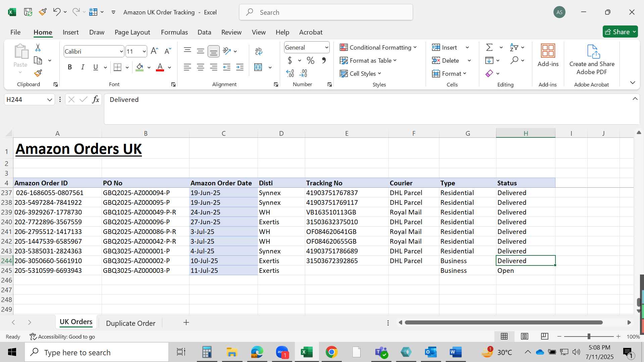This screenshot has width=644, height=362.
Task: Open the General number format dropdown
Action: pyautogui.click(x=326, y=48)
